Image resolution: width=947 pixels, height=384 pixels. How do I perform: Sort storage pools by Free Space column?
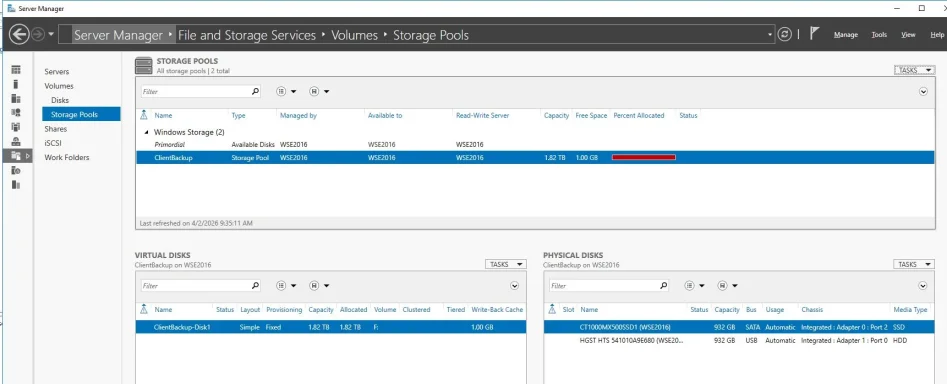point(591,115)
